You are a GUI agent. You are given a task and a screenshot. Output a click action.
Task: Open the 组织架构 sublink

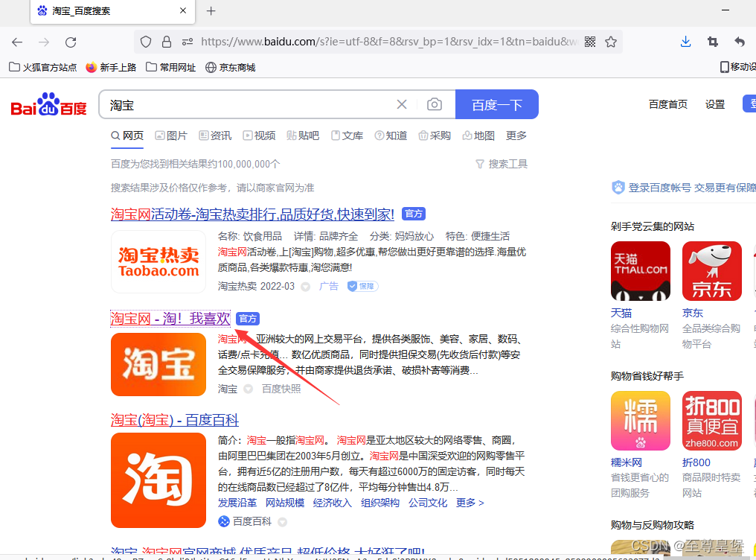tap(380, 503)
